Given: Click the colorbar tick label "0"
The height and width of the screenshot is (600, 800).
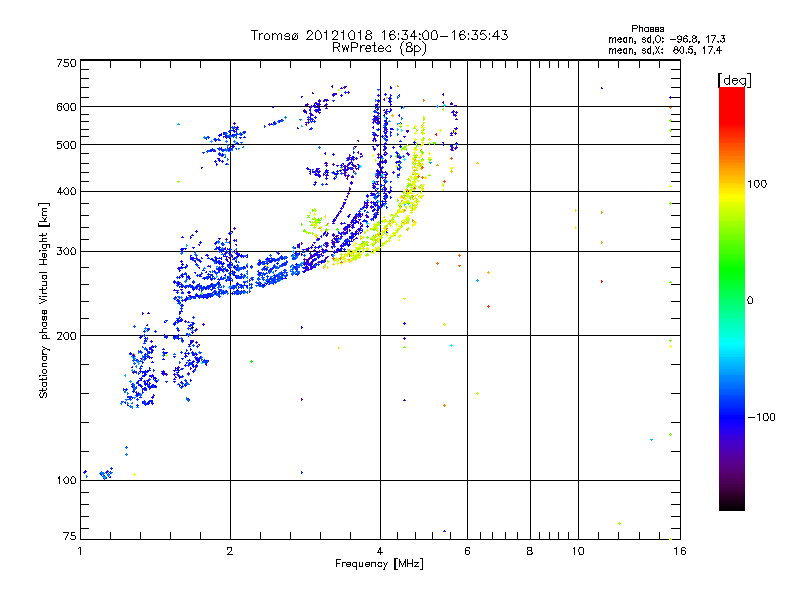Looking at the screenshot, I should click(x=750, y=301).
